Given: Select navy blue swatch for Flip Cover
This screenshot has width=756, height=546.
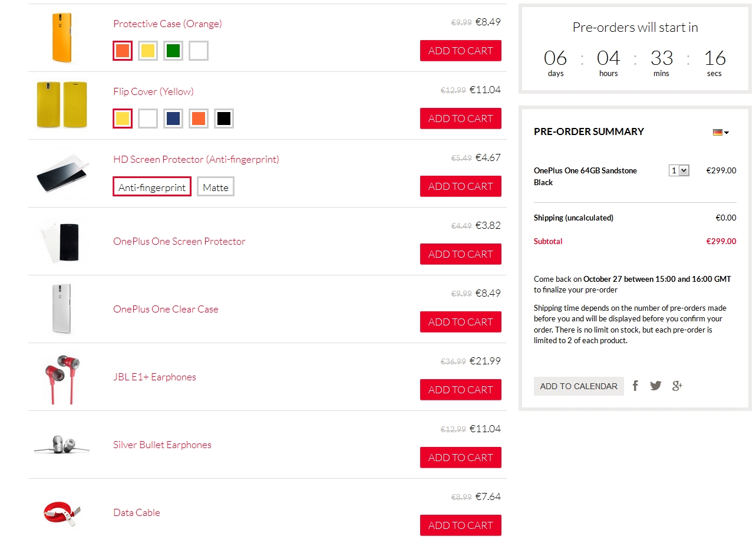Looking at the screenshot, I should (173, 119).
